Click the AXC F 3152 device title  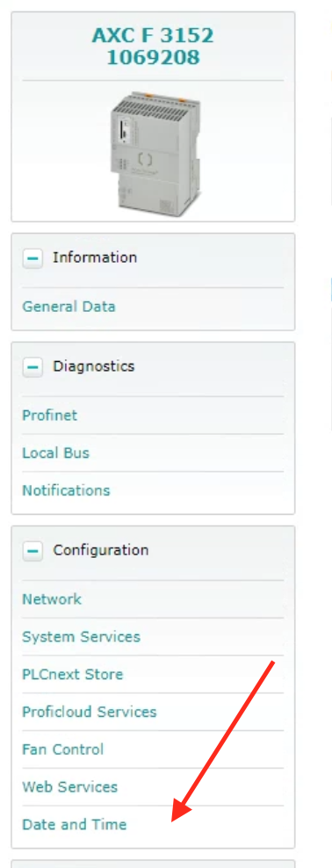point(153,35)
